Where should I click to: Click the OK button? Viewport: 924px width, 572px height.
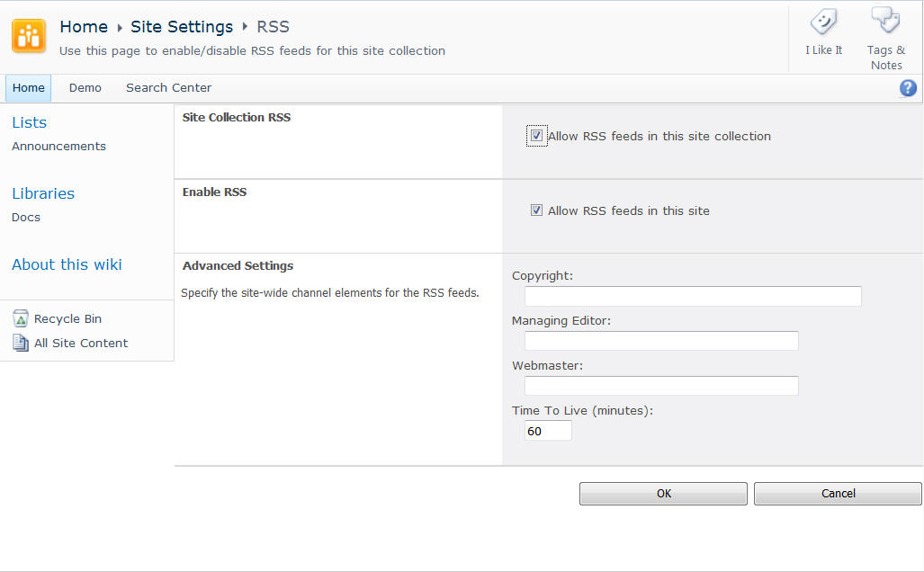coord(663,493)
